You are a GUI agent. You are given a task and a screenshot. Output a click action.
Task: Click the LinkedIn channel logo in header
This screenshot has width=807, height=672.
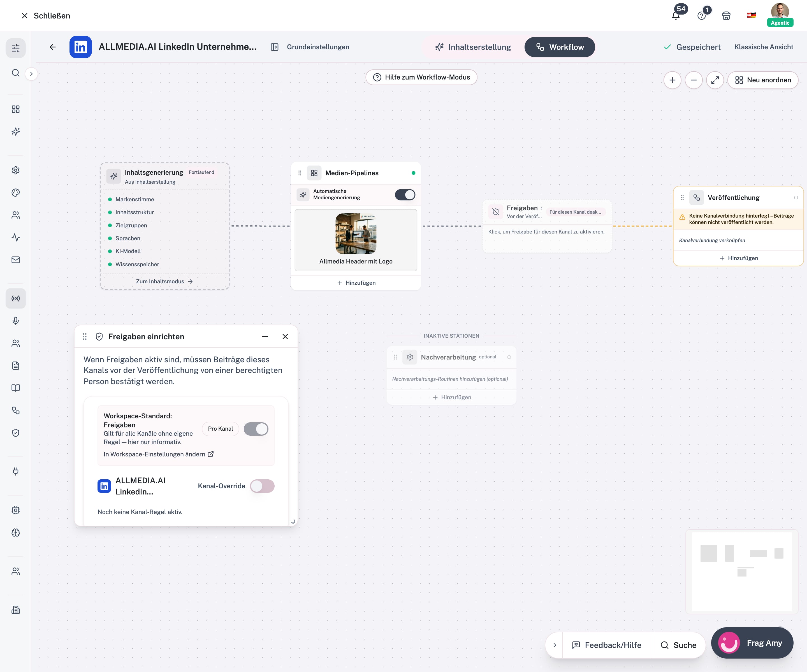(x=81, y=47)
